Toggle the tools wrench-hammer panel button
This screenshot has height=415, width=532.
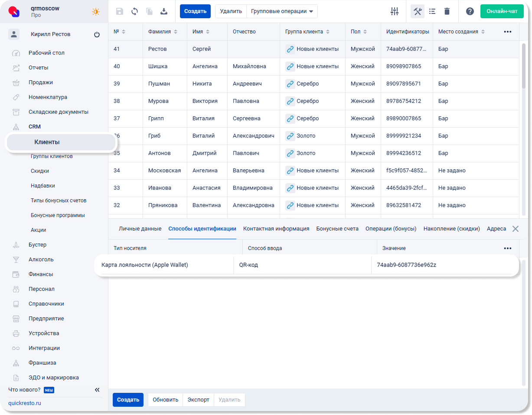[418, 11]
